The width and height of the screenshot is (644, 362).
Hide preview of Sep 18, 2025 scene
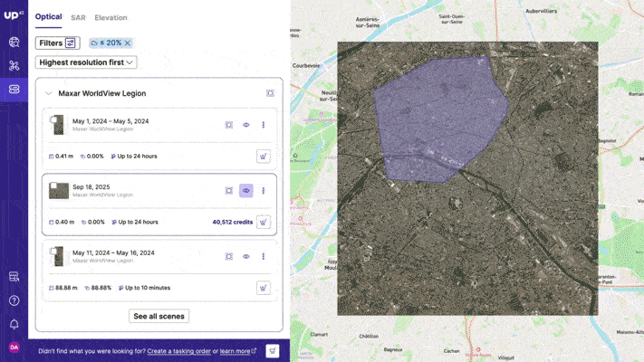246,190
